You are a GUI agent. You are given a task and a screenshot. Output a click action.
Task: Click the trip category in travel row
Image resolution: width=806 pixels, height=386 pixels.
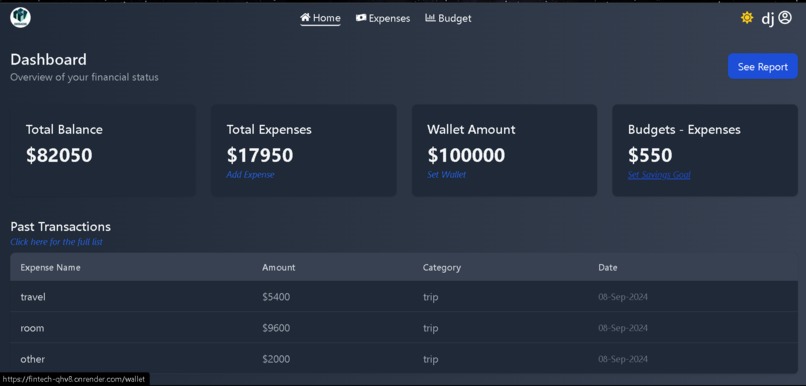click(x=430, y=297)
